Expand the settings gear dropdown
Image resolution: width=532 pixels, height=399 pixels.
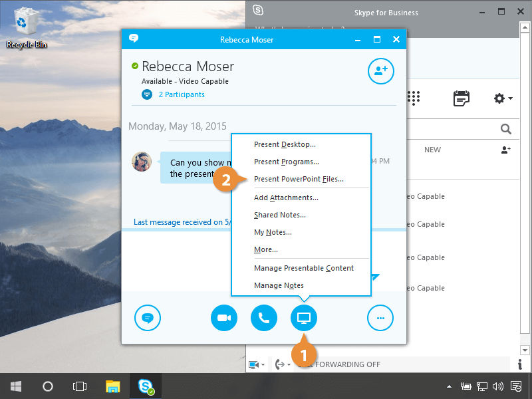pos(503,98)
